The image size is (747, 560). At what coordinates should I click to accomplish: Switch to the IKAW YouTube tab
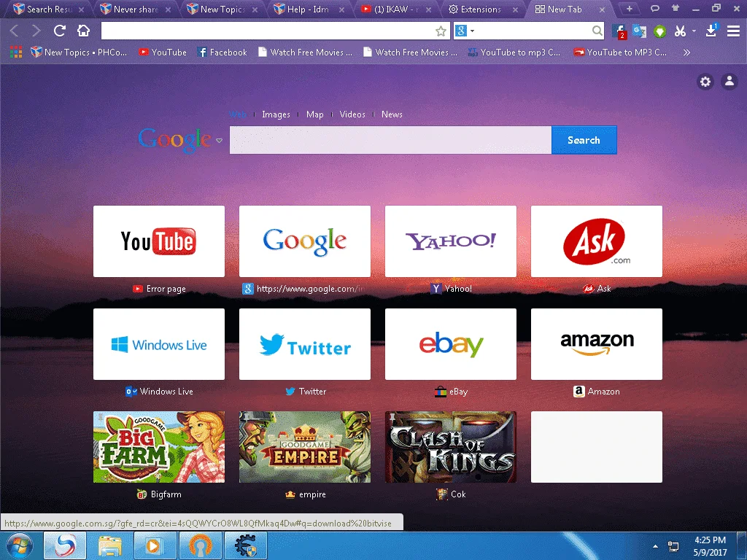pyautogui.click(x=396, y=9)
